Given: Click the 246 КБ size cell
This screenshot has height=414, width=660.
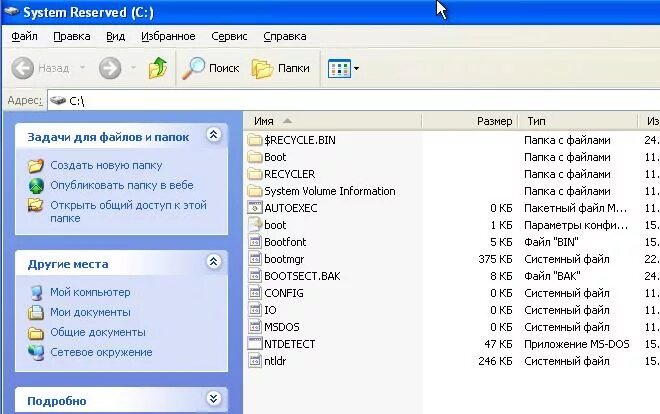Looking at the screenshot, I should click(x=495, y=361).
